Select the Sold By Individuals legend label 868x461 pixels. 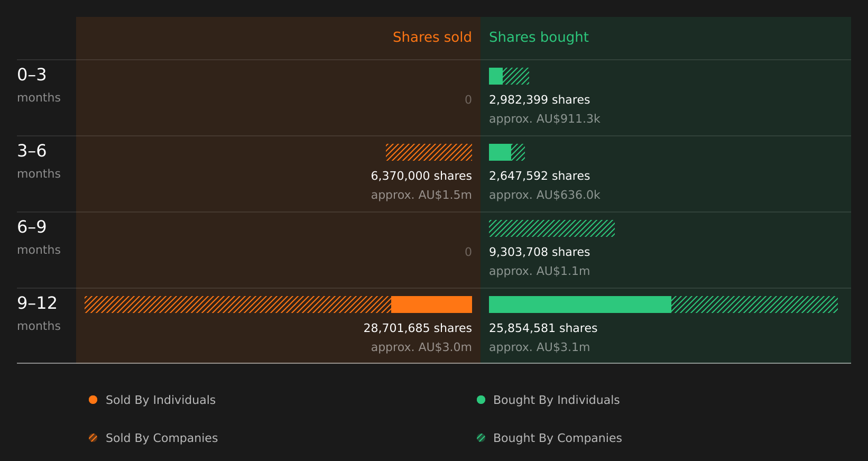point(161,400)
